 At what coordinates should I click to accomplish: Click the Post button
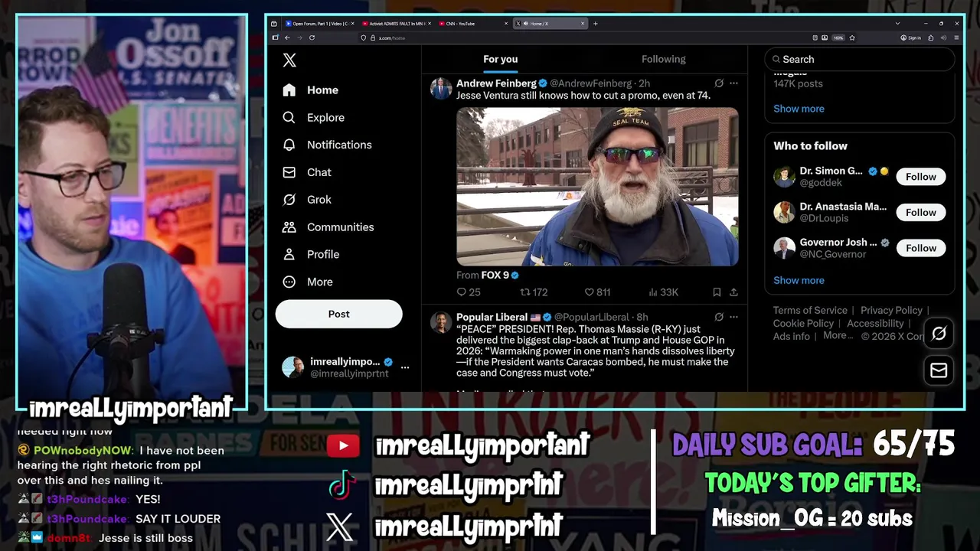pyautogui.click(x=338, y=314)
